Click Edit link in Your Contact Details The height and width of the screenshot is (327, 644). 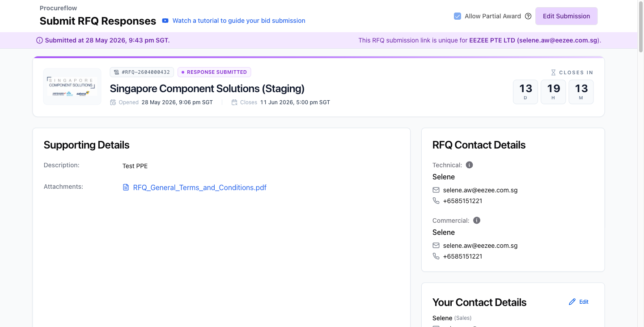tap(584, 302)
